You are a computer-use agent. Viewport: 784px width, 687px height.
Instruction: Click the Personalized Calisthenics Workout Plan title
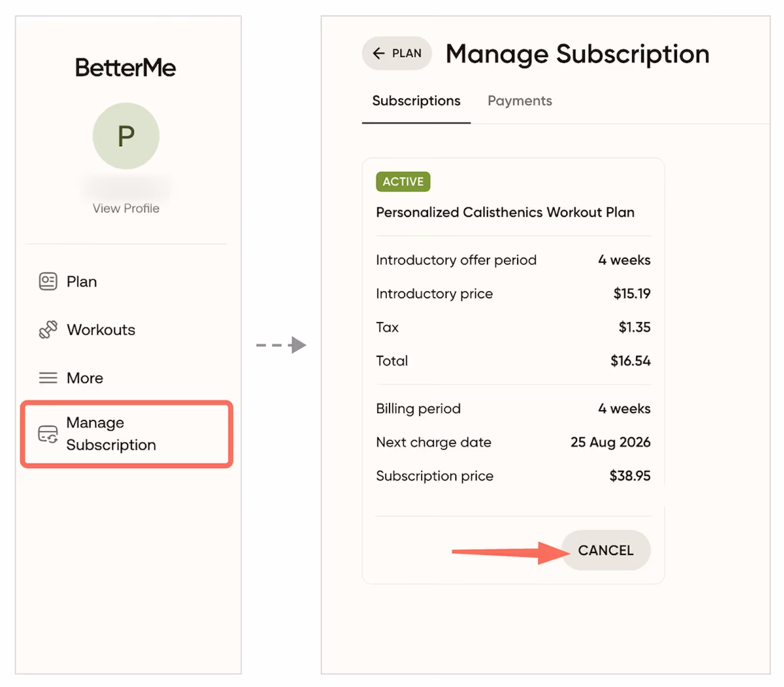505,212
